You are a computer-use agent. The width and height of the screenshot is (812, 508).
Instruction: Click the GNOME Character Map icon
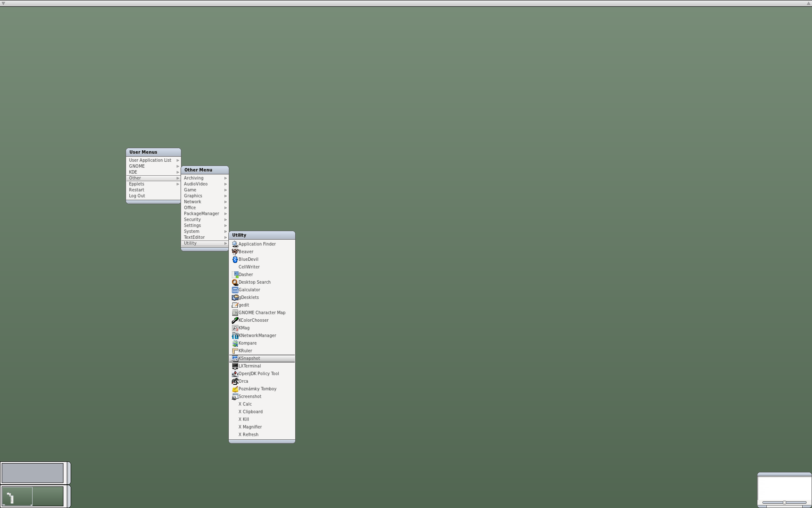click(235, 313)
